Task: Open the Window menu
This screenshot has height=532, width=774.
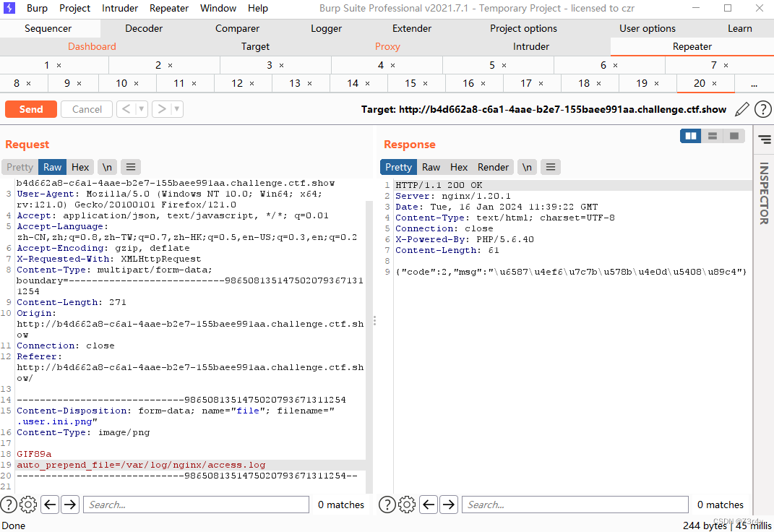Action: 218,9
